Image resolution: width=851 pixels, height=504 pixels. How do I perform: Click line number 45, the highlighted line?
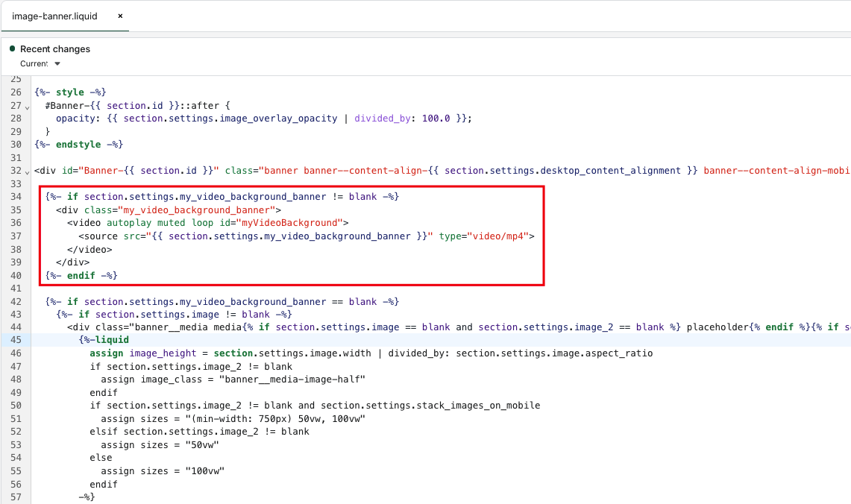coord(15,339)
